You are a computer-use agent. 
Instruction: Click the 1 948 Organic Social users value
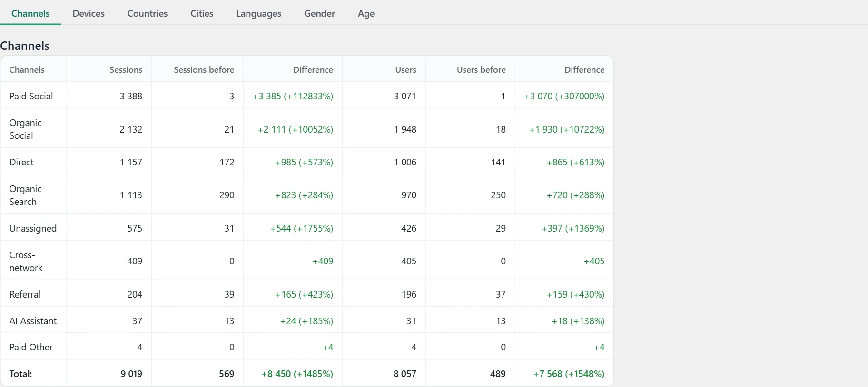(405, 129)
